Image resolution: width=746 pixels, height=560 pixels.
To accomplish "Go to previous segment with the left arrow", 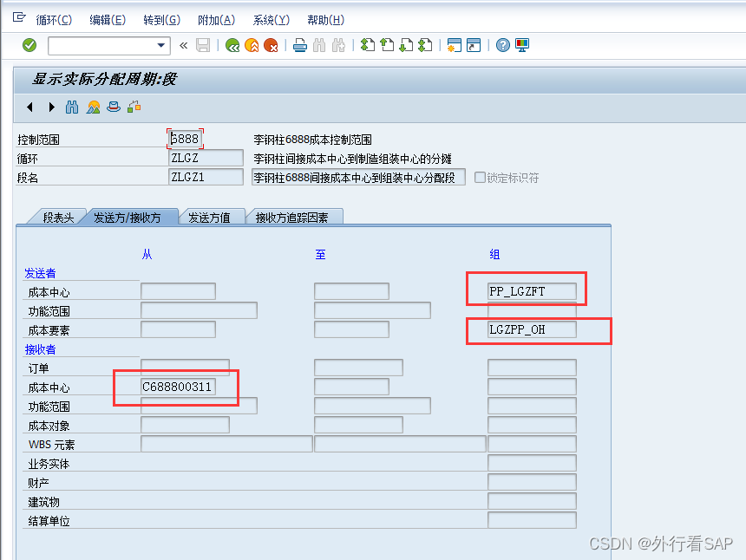I will click(30, 107).
